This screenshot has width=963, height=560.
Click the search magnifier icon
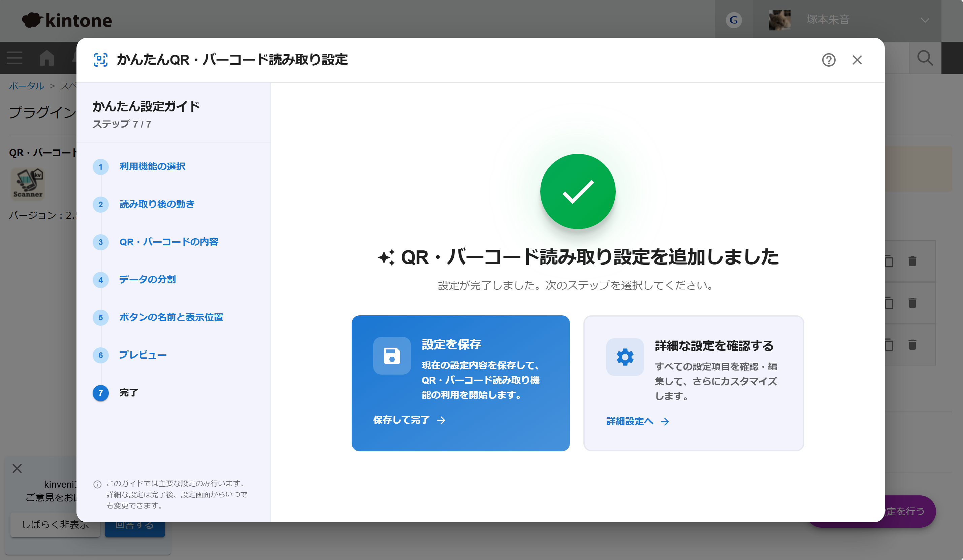coord(925,58)
